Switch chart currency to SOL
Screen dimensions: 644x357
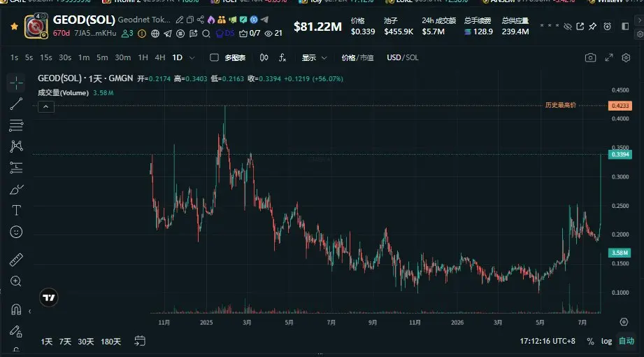pyautogui.click(x=412, y=57)
